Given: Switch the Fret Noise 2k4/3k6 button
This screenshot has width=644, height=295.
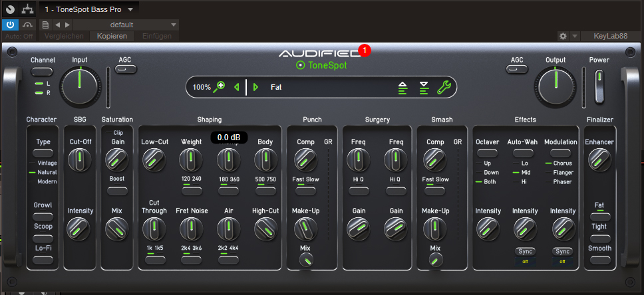Looking at the screenshot, I should [192, 260].
